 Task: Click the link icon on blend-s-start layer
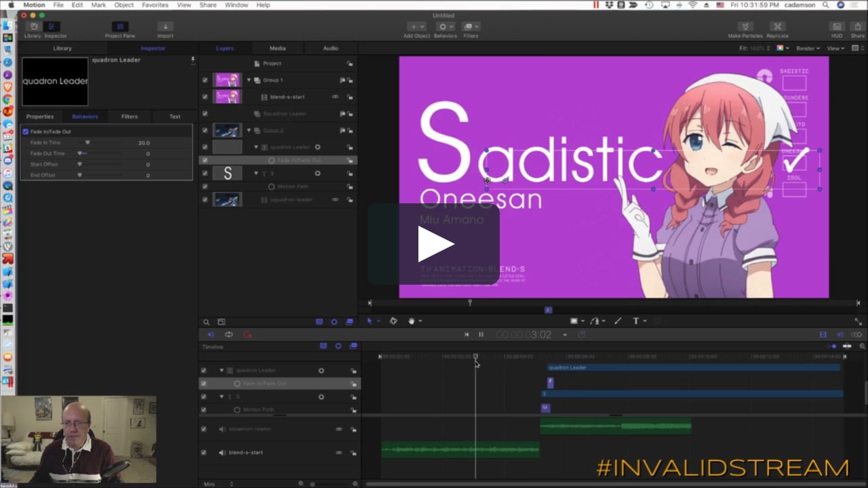(x=335, y=97)
